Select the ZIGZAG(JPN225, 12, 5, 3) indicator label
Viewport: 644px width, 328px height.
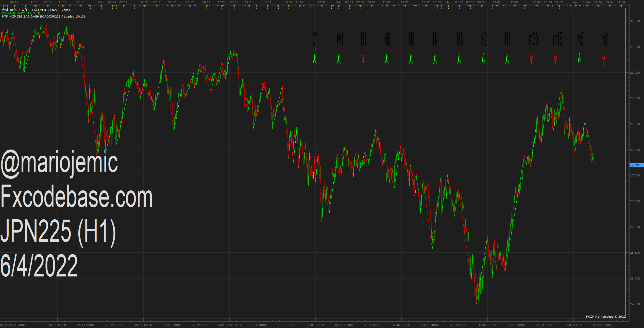point(21,13)
